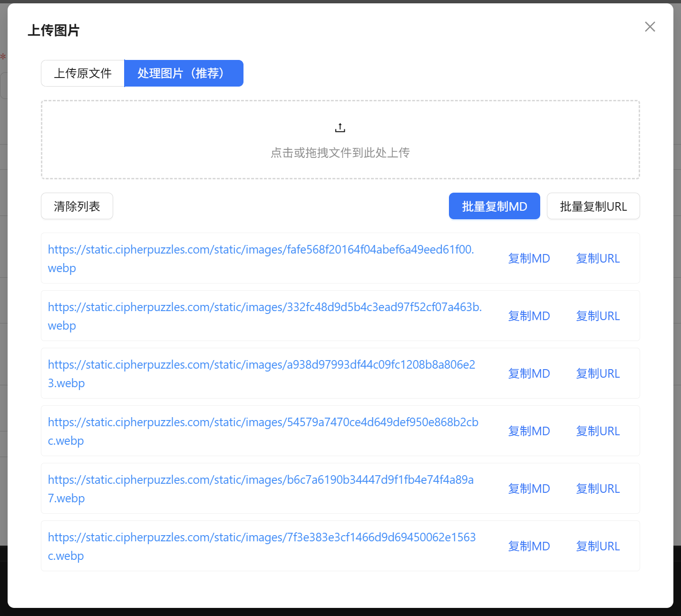The height and width of the screenshot is (616, 681).
Task: Copy URL for the b6c7a619 image
Action: tap(598, 489)
